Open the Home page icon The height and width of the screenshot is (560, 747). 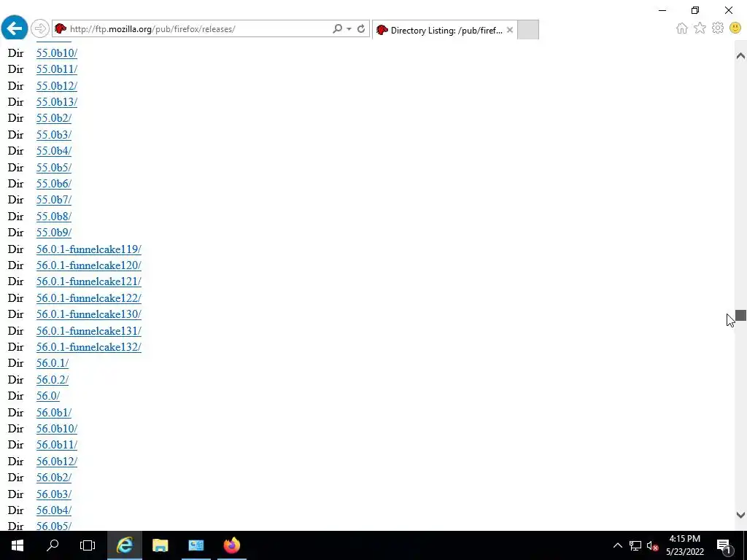tap(682, 28)
